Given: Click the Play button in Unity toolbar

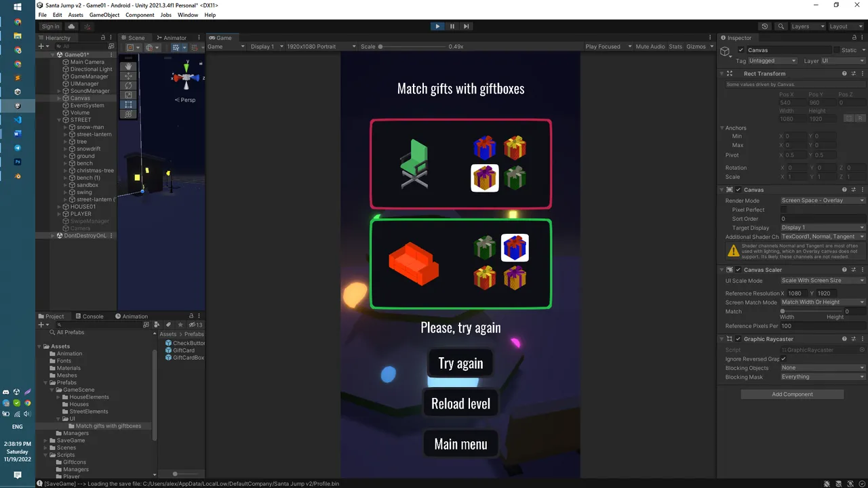Looking at the screenshot, I should [437, 26].
